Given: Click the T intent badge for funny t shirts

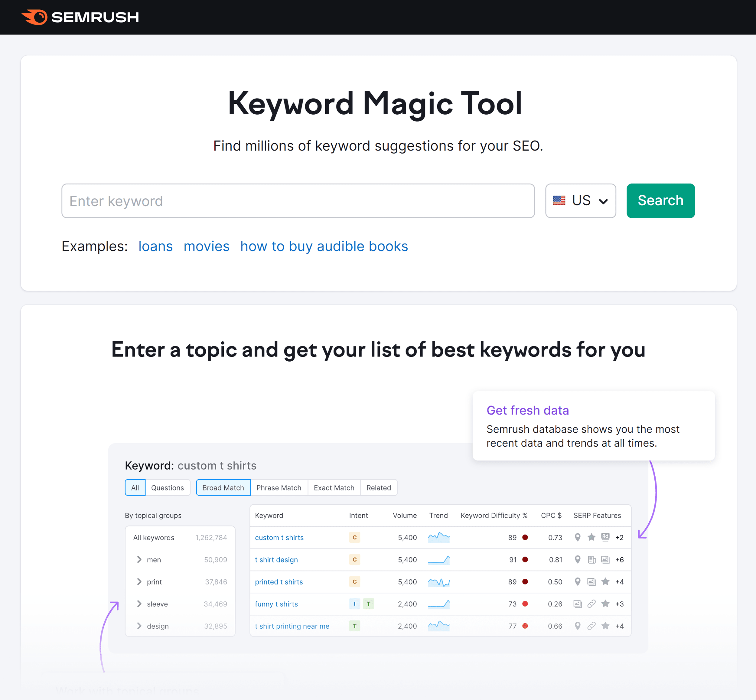Looking at the screenshot, I should pyautogui.click(x=369, y=604).
